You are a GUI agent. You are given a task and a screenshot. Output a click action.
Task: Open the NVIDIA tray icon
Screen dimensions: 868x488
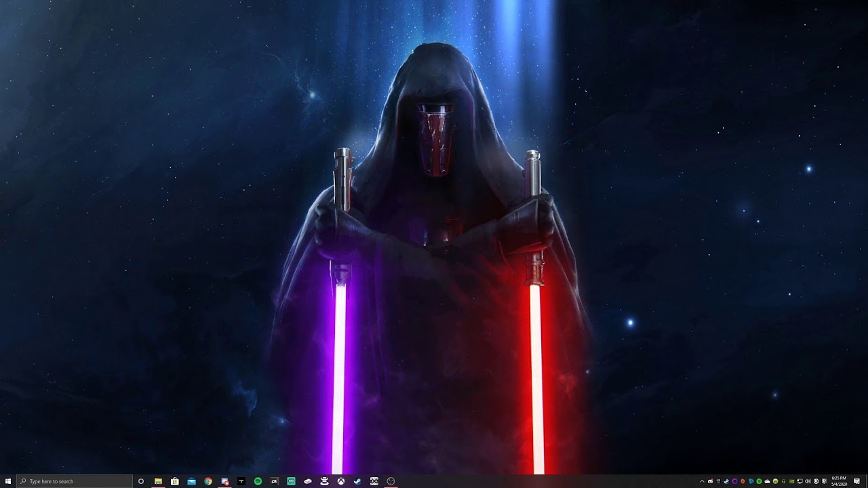click(791, 481)
